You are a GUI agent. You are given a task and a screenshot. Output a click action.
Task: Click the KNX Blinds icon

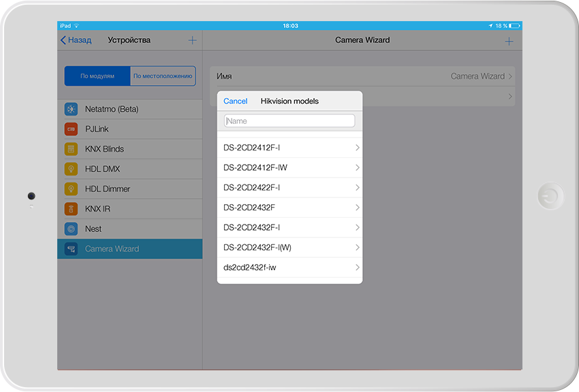pos(71,149)
